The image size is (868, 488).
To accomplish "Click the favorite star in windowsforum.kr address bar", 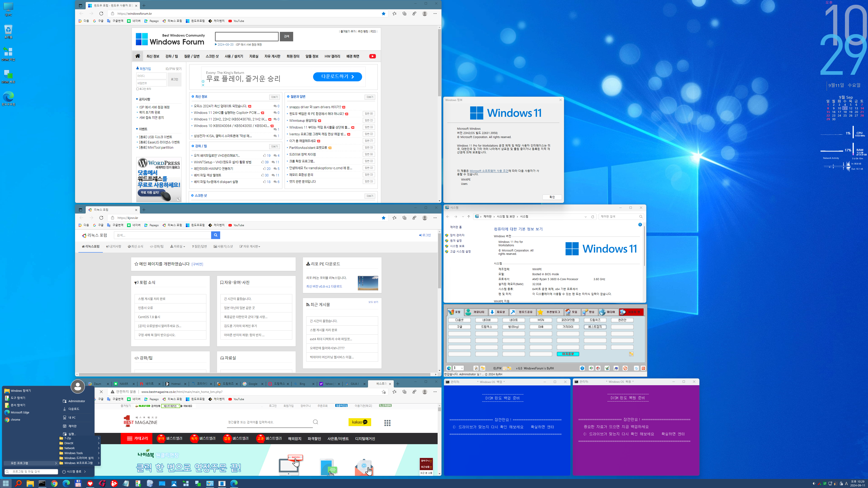I will tap(383, 14).
